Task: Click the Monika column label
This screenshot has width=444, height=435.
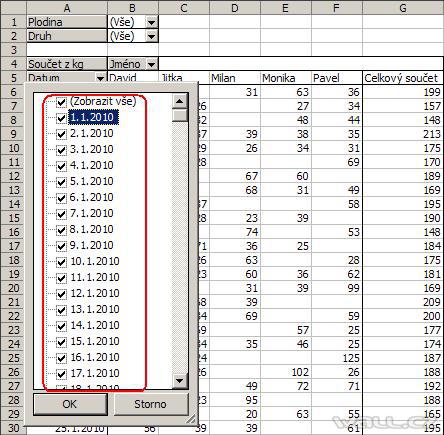Action: tap(286, 78)
